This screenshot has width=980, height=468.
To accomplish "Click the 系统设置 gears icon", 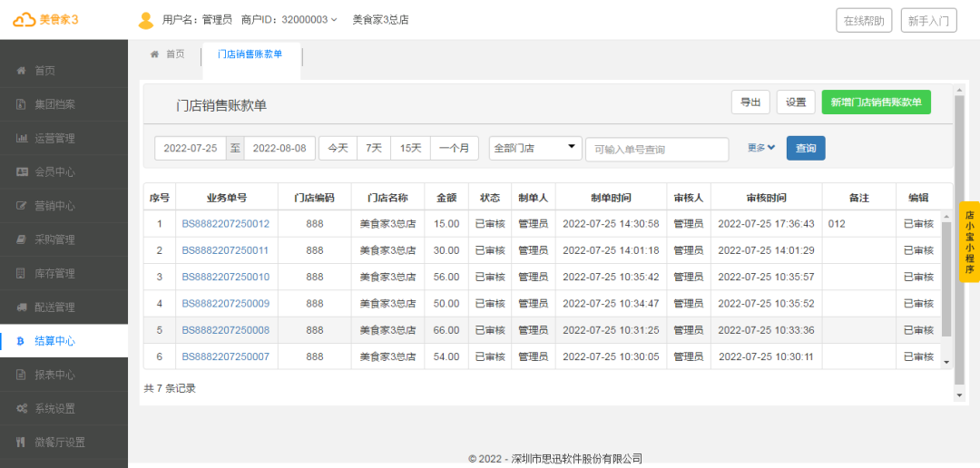I will 21,409.
